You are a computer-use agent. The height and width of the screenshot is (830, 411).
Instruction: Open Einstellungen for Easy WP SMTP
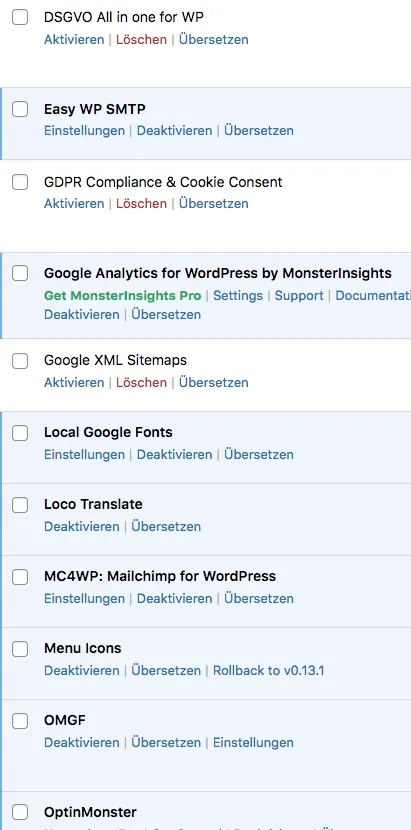84,131
